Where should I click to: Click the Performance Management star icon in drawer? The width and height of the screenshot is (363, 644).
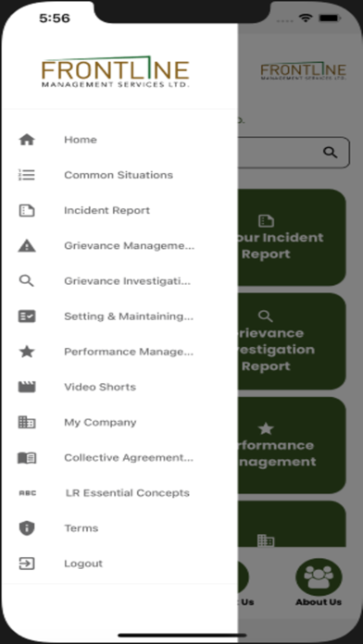(x=27, y=352)
